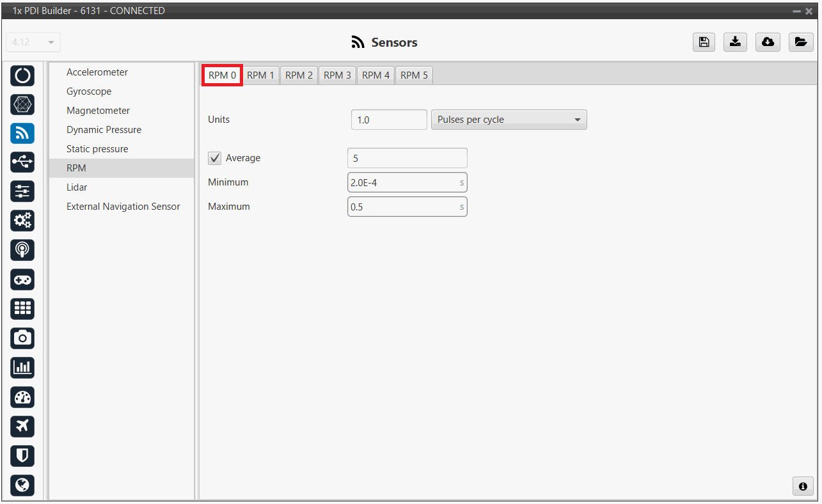Click the cloud download icon
Viewport: 822px width, 504px height.
click(x=768, y=42)
